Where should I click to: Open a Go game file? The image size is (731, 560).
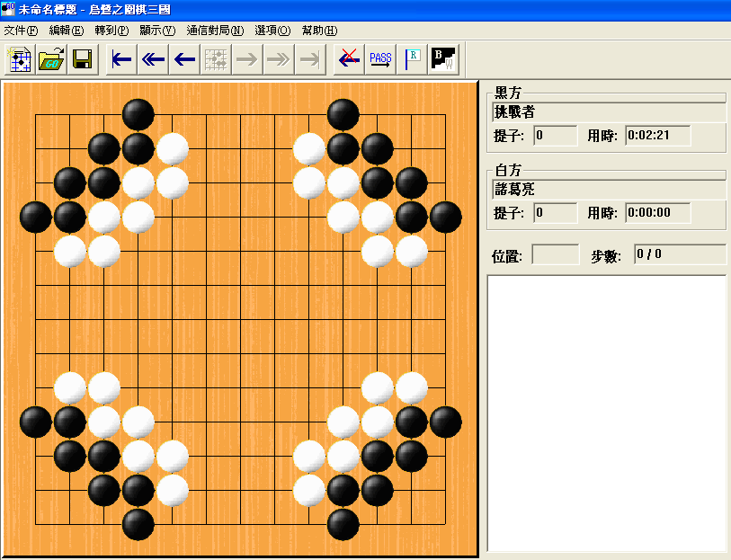pos(50,59)
